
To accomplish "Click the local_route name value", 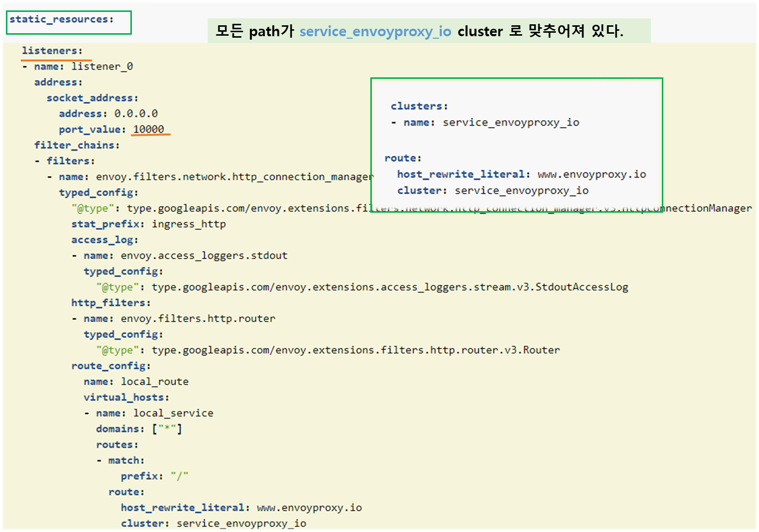I will pyautogui.click(x=155, y=382).
